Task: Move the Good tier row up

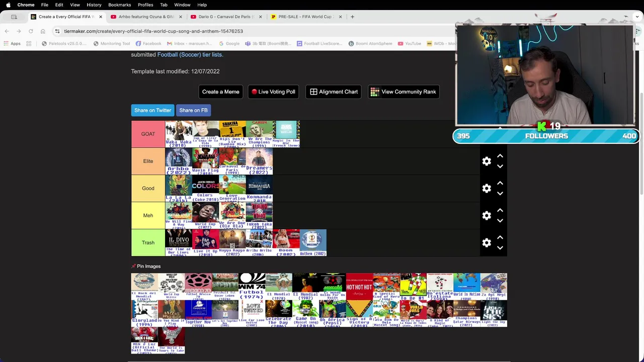Action: 500,184
